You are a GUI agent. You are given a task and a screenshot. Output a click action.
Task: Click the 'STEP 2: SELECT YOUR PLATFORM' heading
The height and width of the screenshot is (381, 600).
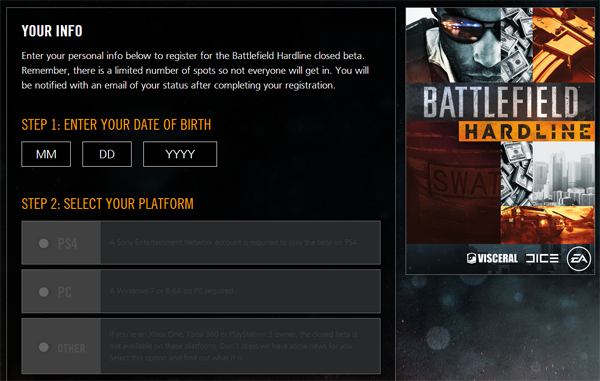pos(108,204)
